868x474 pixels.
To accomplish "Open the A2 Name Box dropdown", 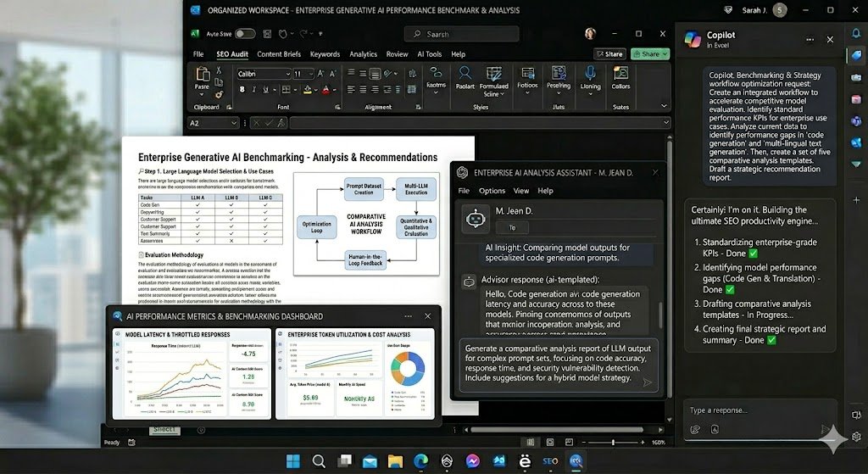I will coord(234,123).
